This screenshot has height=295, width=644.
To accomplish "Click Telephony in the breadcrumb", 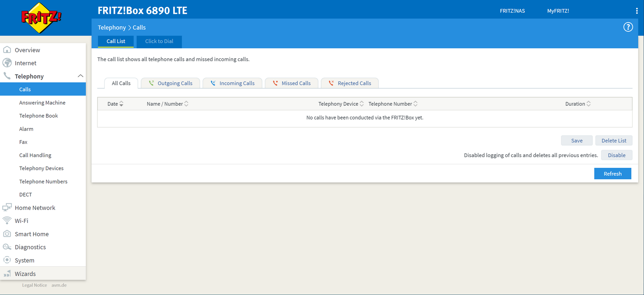I will [112, 28].
